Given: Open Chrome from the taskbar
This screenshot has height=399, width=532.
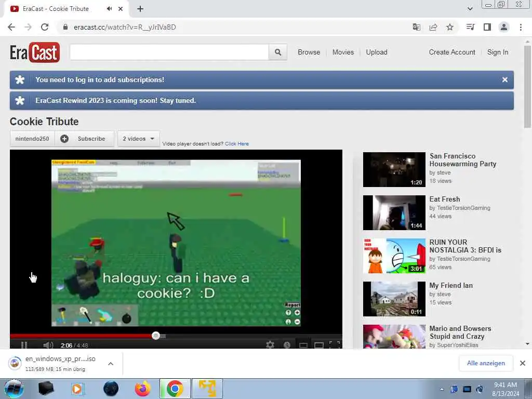Looking at the screenshot, I should (x=175, y=389).
